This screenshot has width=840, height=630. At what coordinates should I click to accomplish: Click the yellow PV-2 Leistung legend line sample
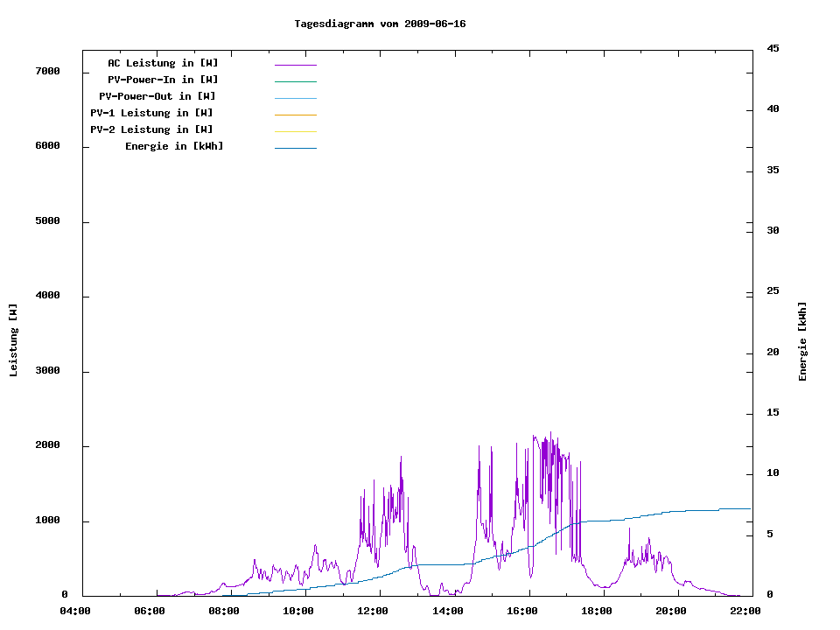(295, 131)
